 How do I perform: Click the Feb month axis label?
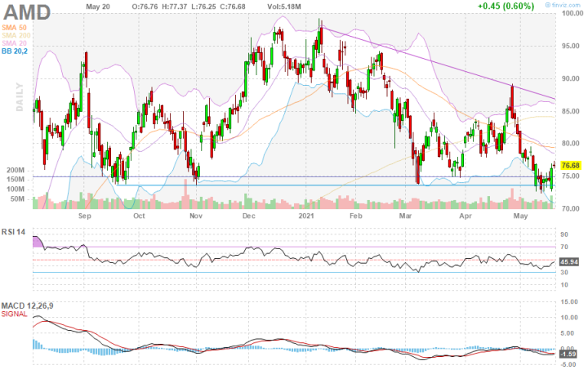tap(356, 216)
